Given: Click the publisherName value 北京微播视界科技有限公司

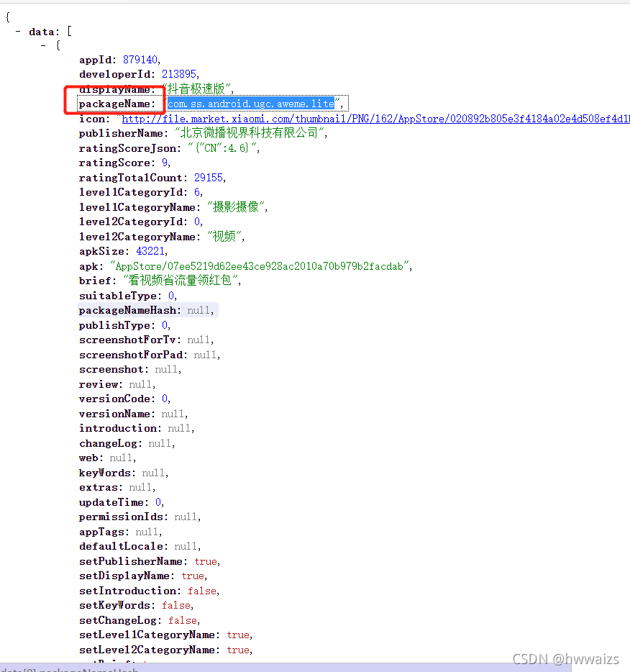Looking at the screenshot, I should pyautogui.click(x=248, y=133).
